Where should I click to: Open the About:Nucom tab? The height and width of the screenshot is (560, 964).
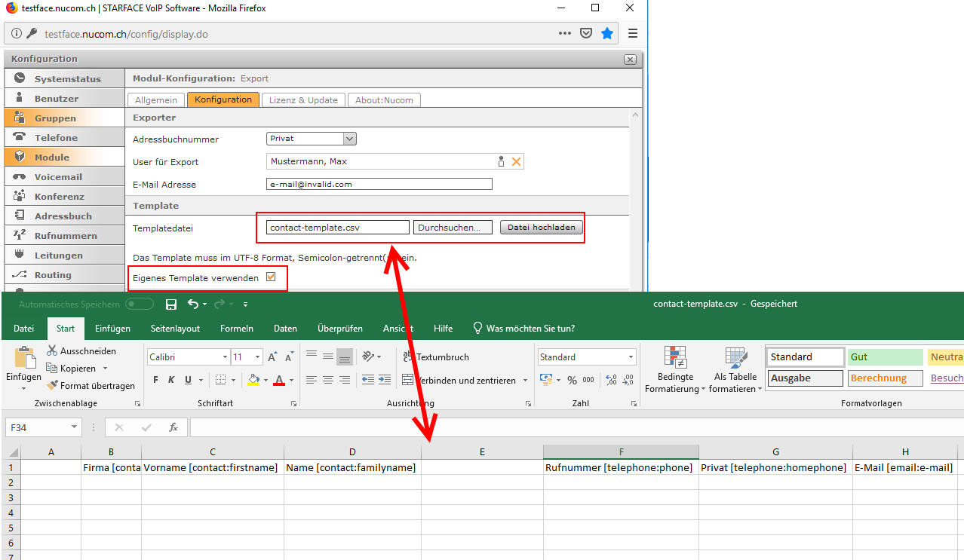[x=384, y=100]
